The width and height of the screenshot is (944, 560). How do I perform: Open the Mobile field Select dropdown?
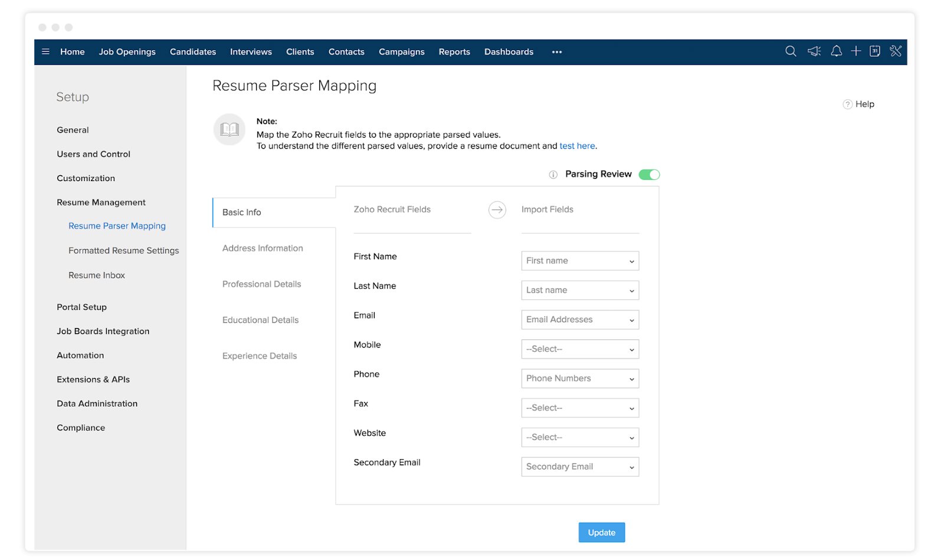click(580, 349)
